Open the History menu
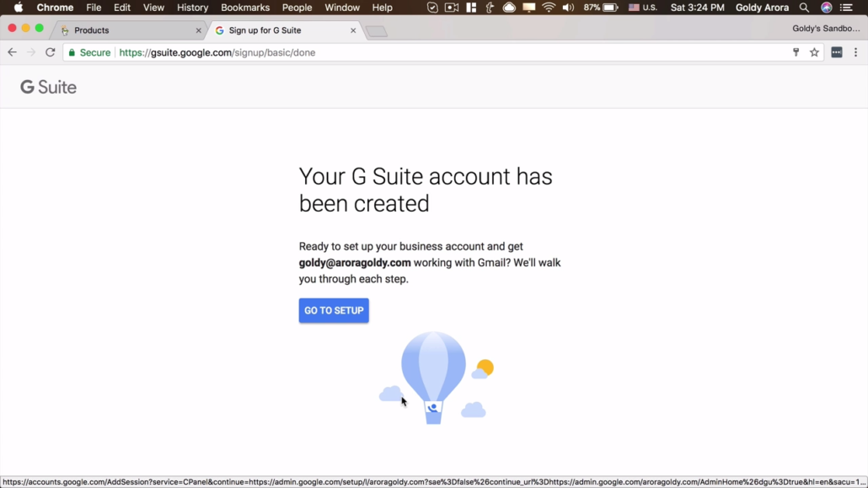 coord(192,8)
